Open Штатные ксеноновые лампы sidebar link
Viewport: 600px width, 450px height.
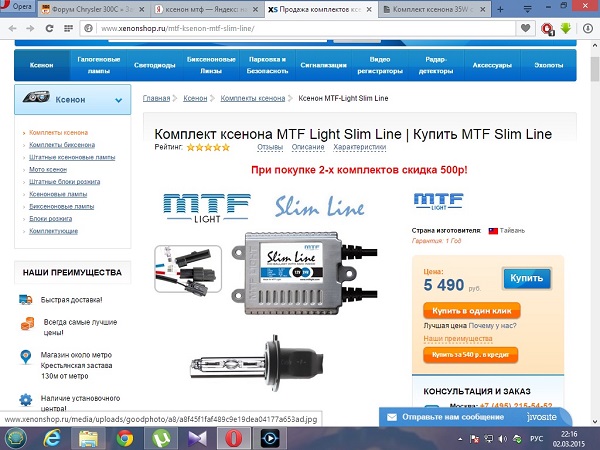[x=72, y=157]
